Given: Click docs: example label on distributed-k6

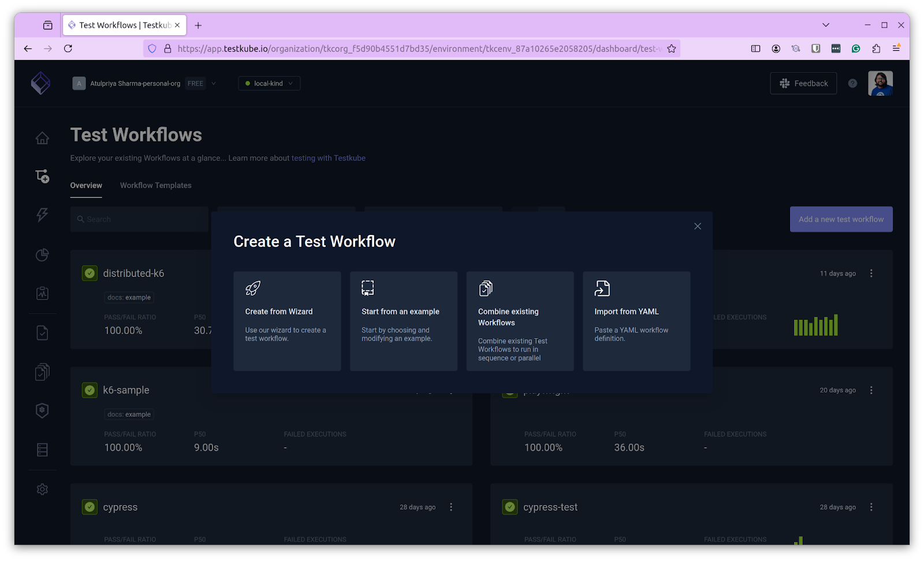Looking at the screenshot, I should (x=129, y=297).
